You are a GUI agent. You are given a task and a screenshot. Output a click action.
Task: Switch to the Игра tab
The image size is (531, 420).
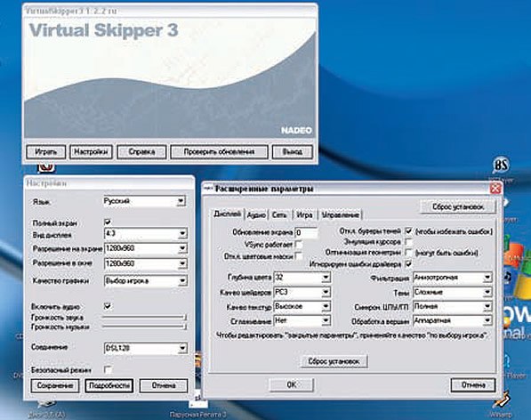(304, 215)
